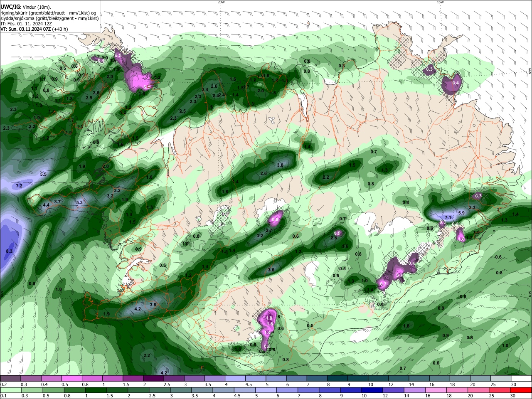Click the 7.2 precipitation value on the map
The width and height of the screenshot is (532, 399).
pos(19,186)
